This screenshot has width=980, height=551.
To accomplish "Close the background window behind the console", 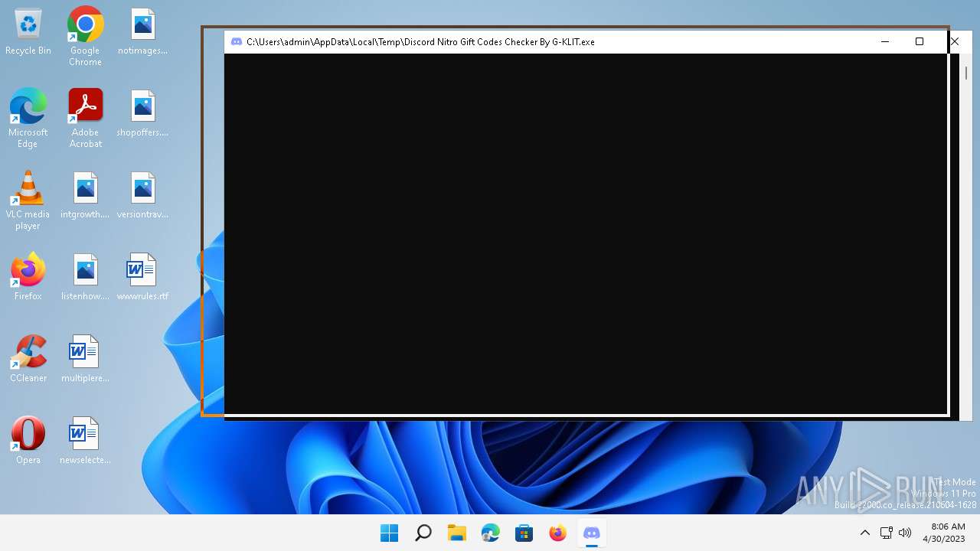I will [955, 42].
